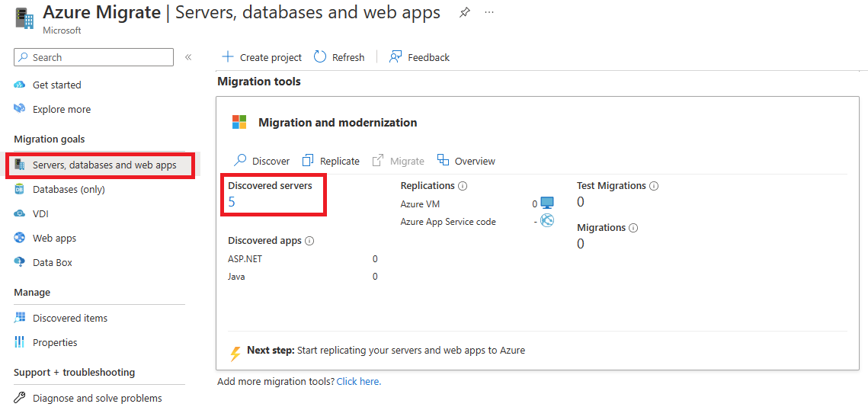Click the Migration and modernization heading

tap(338, 123)
